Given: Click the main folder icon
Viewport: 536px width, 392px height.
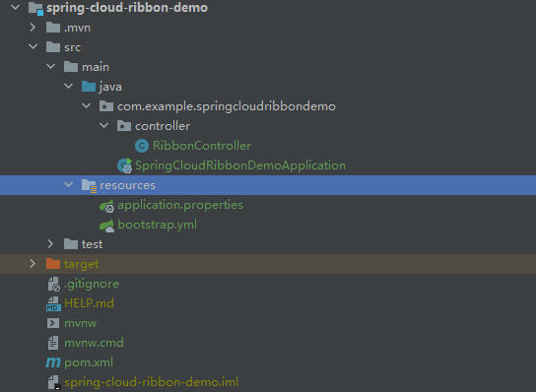Looking at the screenshot, I should pos(71,67).
